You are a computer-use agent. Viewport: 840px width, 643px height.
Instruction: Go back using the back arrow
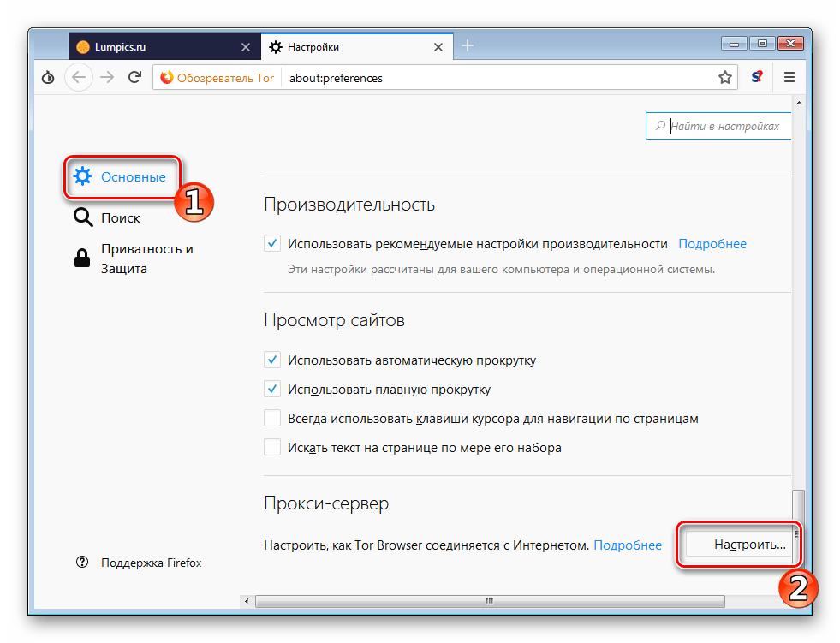pos(79,78)
